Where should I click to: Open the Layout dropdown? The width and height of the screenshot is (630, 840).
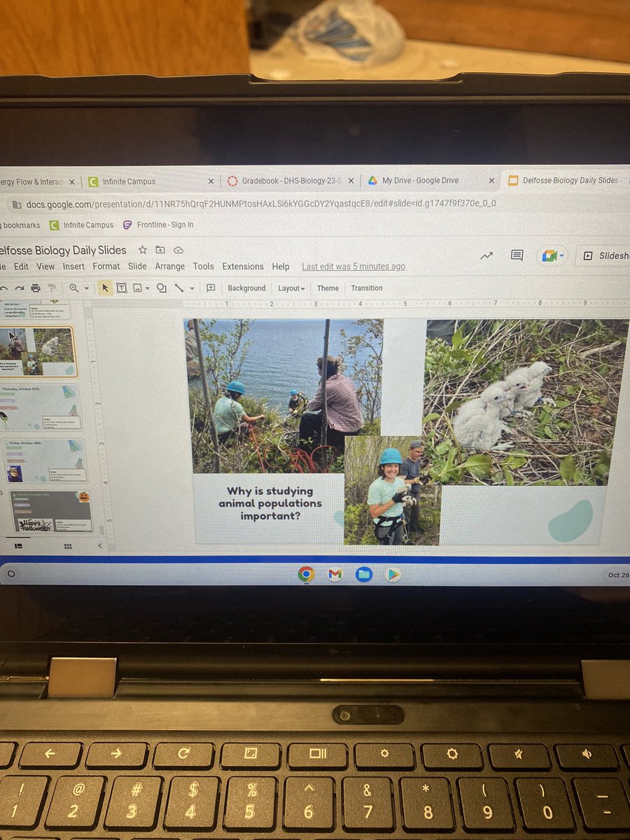[291, 288]
